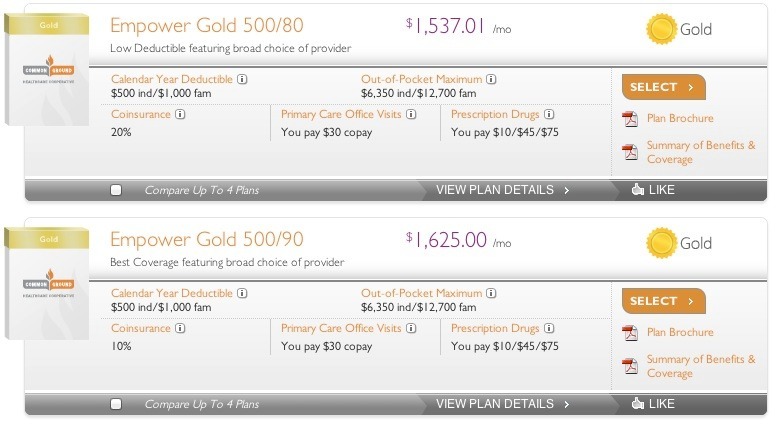Expand View Plan Details for Empower Gold 500/80
Image resolution: width=783 pixels, height=426 pixels.
(x=503, y=190)
